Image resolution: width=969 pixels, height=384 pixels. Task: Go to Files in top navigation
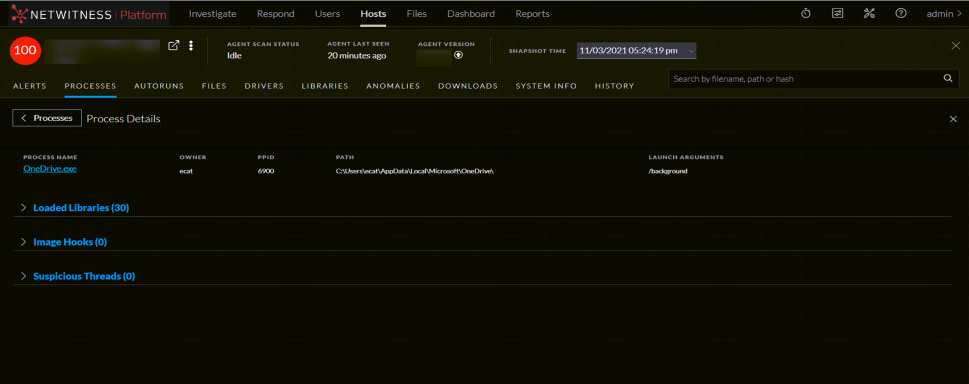click(417, 14)
